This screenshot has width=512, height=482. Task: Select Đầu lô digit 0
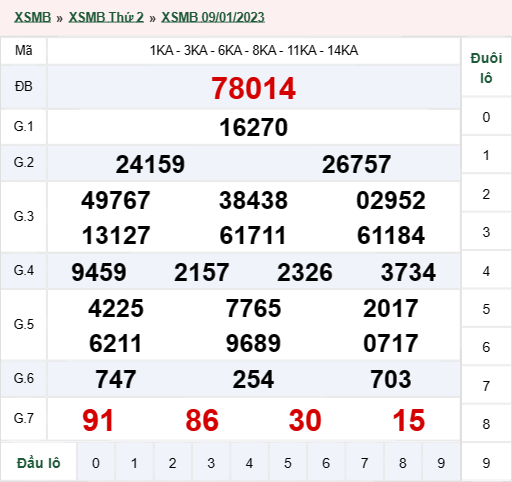pyautogui.click(x=96, y=463)
